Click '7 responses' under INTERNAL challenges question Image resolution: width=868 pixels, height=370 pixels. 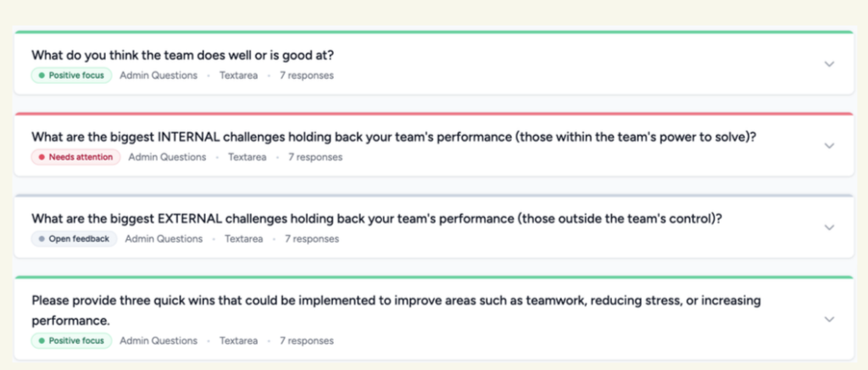[314, 157]
